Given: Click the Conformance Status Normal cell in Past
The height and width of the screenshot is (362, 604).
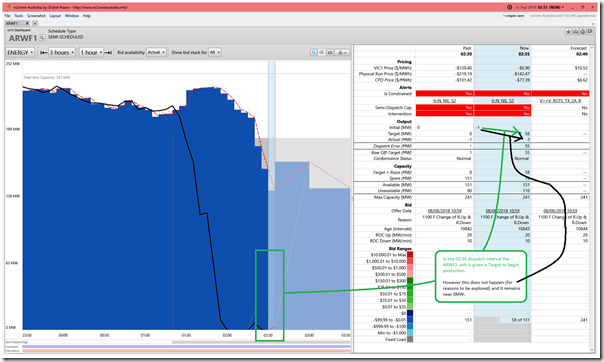Looking at the screenshot, I should pos(464,159).
